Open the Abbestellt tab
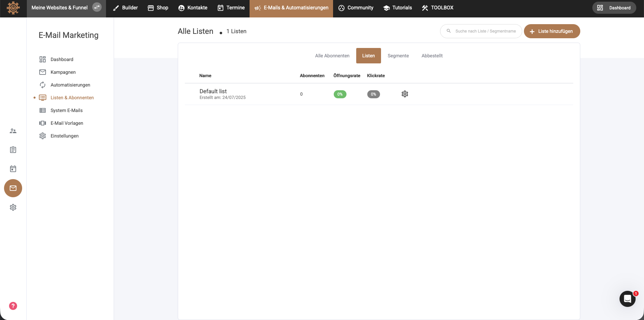The height and width of the screenshot is (320, 644). click(432, 56)
